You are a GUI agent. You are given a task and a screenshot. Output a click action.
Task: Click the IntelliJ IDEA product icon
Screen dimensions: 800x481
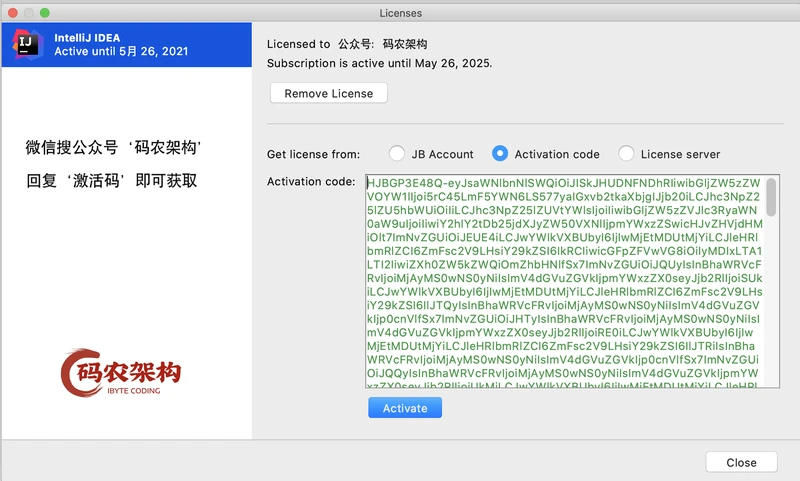tap(27, 43)
